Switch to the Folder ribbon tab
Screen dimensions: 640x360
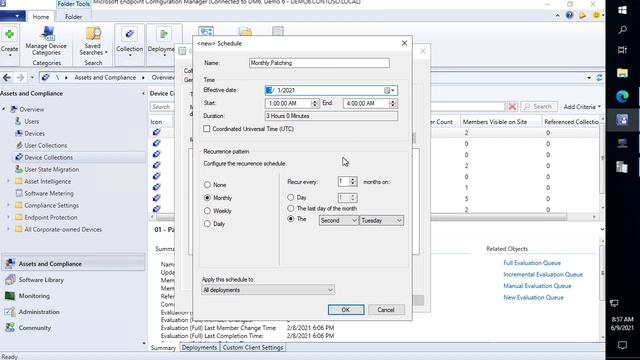[x=73, y=17]
